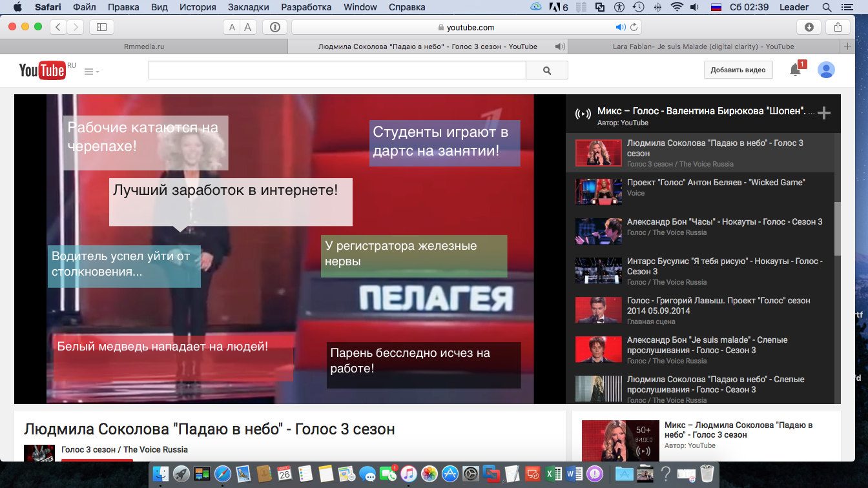Open the YouTube guide menu dropdown
The height and width of the screenshot is (488, 868).
pos(92,71)
